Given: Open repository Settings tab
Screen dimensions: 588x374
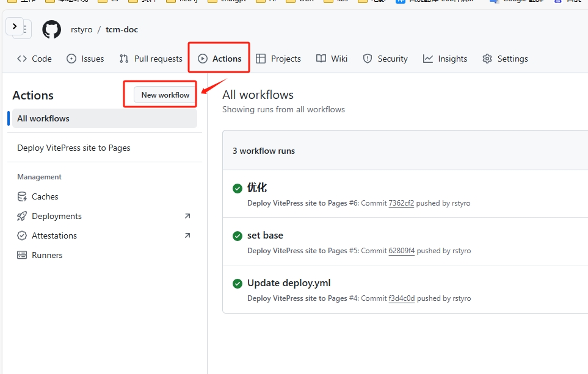Looking at the screenshot, I should tap(505, 59).
